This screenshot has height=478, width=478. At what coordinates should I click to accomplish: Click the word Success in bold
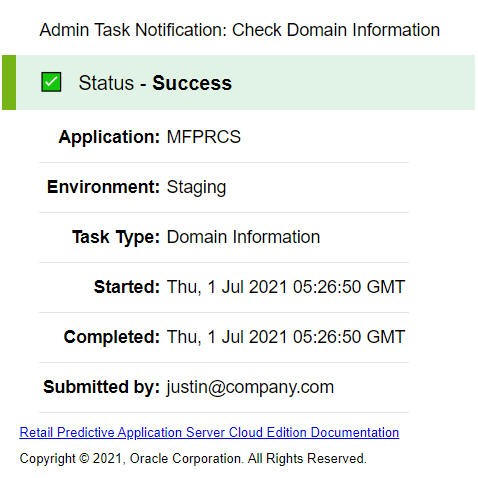click(x=192, y=83)
